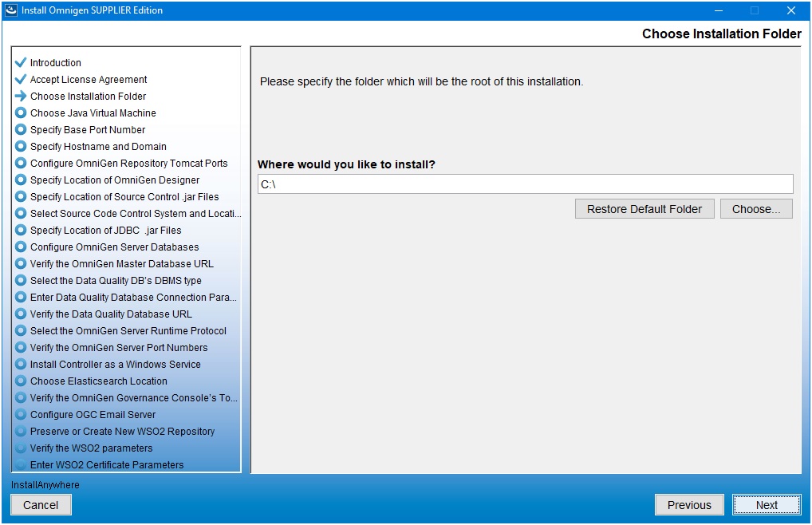Click circle icon beside Configure OmniGen Server Databases

click(x=21, y=247)
